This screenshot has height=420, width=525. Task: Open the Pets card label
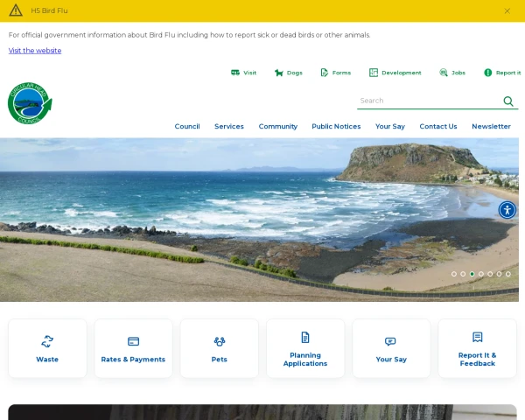220,360
